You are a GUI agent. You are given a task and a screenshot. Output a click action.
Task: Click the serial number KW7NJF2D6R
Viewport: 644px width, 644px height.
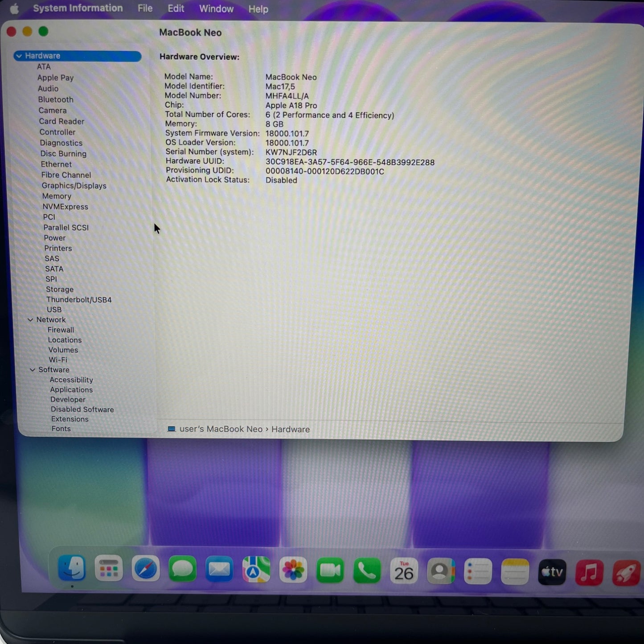[291, 152]
